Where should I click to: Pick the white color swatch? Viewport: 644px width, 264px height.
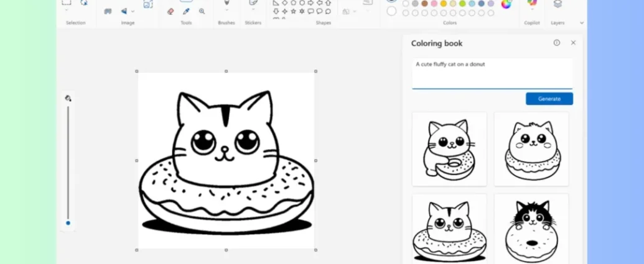coord(405,3)
